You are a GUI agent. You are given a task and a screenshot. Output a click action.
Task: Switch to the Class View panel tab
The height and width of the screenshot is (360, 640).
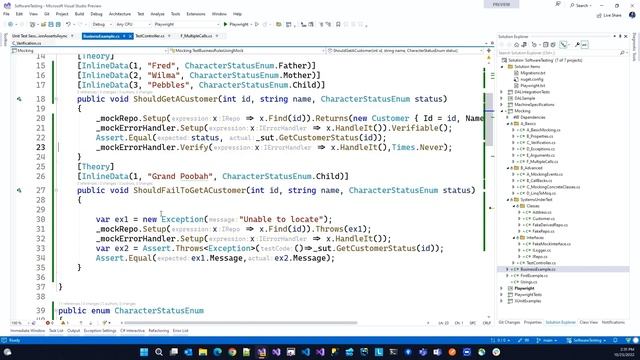[589, 322]
